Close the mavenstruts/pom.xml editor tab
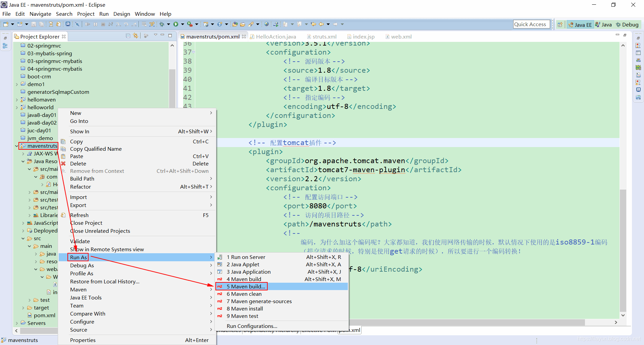This screenshot has width=644, height=345. [244, 37]
